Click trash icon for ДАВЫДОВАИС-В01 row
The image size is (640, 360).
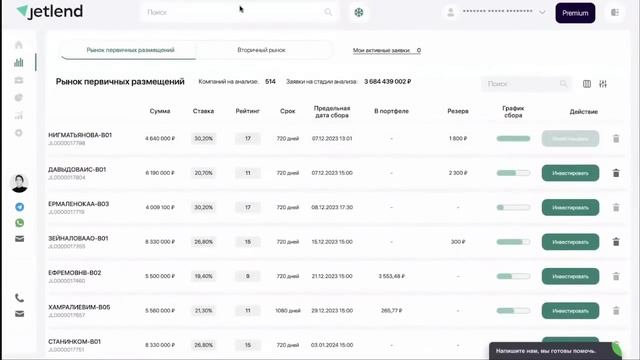click(x=616, y=173)
